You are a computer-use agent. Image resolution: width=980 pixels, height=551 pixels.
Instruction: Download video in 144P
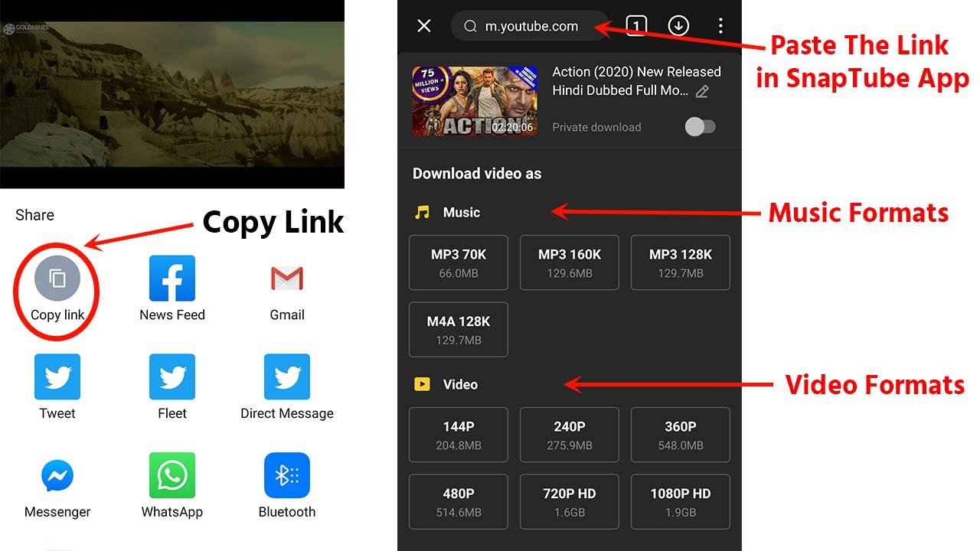click(459, 435)
